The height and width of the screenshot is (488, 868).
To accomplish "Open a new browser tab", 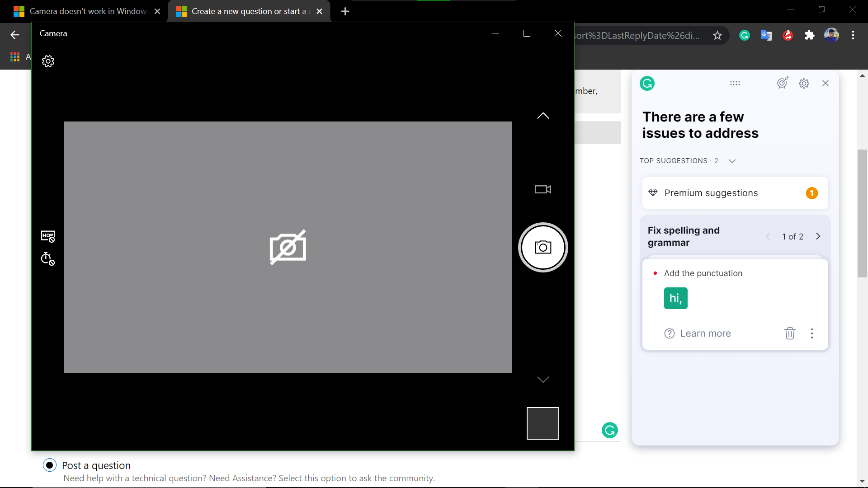I will click(x=345, y=11).
